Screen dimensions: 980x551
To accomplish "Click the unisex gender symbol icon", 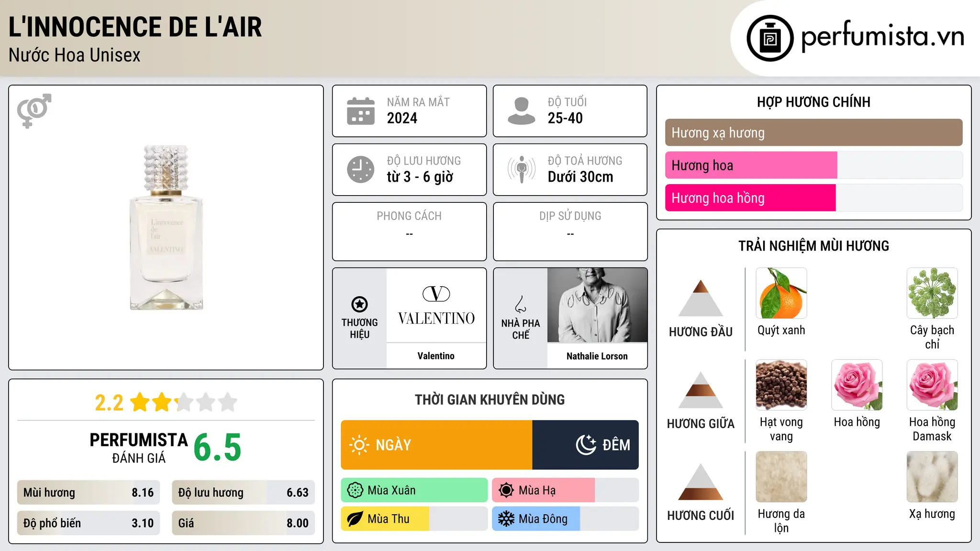I will click(x=34, y=110).
